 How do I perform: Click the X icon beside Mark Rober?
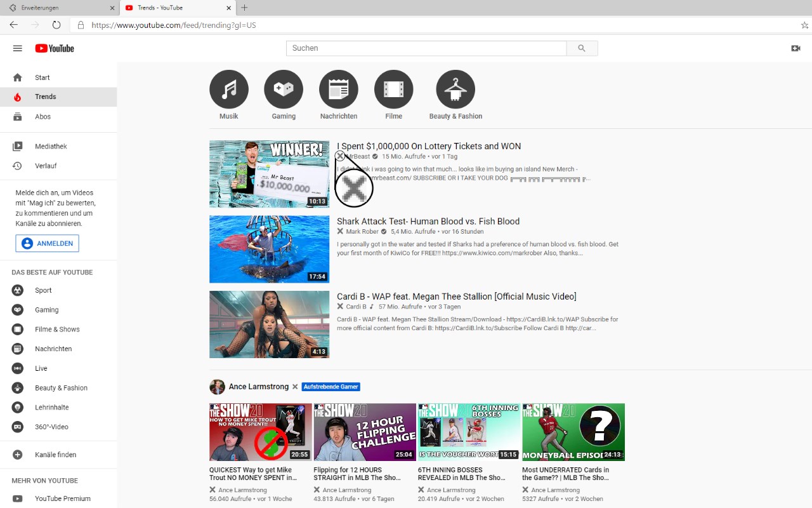(340, 232)
